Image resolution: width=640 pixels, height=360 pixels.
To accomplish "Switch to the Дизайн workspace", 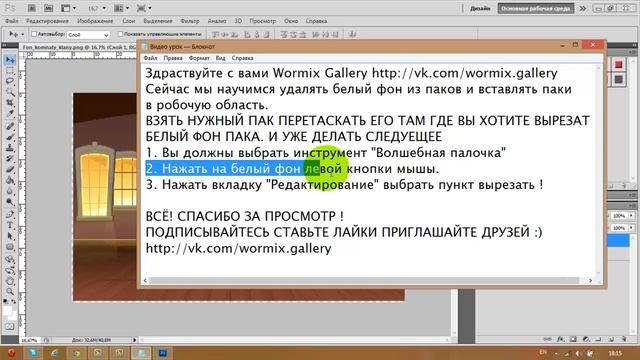I will [x=480, y=8].
